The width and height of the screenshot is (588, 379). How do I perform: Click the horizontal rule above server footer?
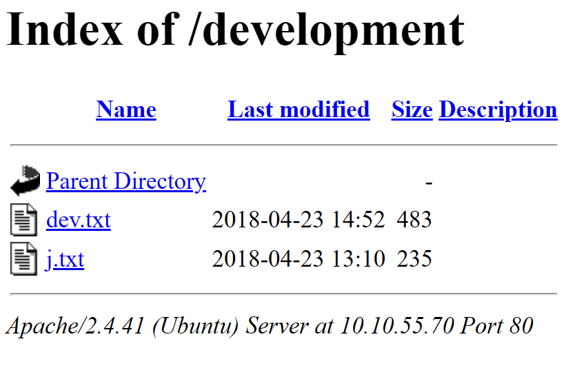click(x=283, y=294)
